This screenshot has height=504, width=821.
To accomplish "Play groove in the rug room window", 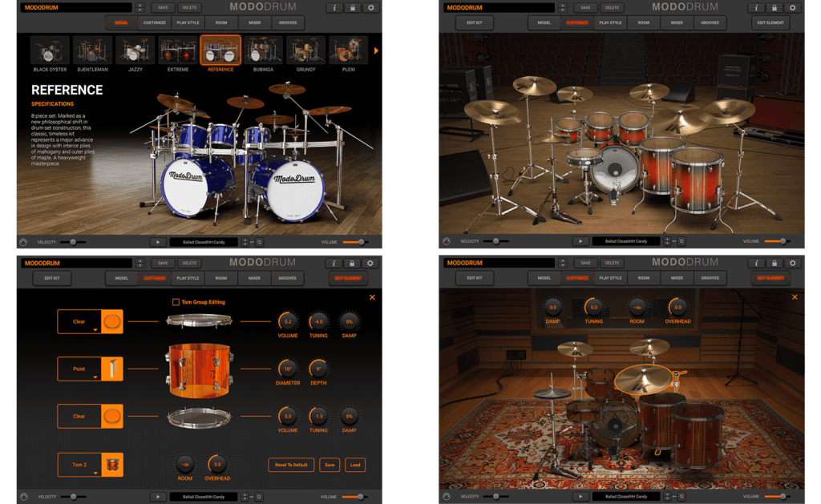I will [580, 496].
